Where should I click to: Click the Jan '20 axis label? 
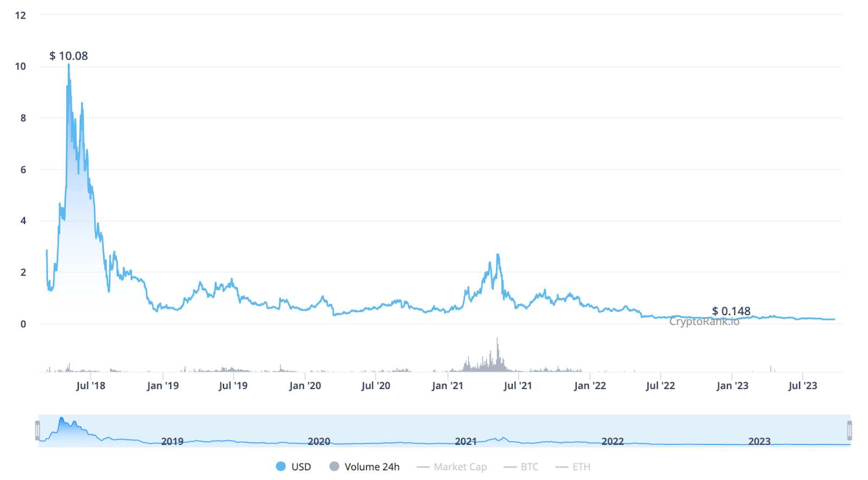(x=305, y=386)
